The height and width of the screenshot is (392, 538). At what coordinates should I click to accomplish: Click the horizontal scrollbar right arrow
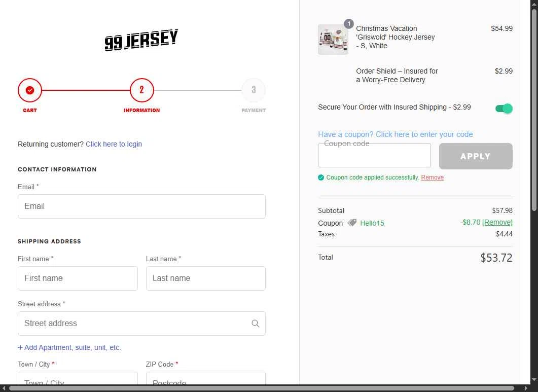point(525,388)
